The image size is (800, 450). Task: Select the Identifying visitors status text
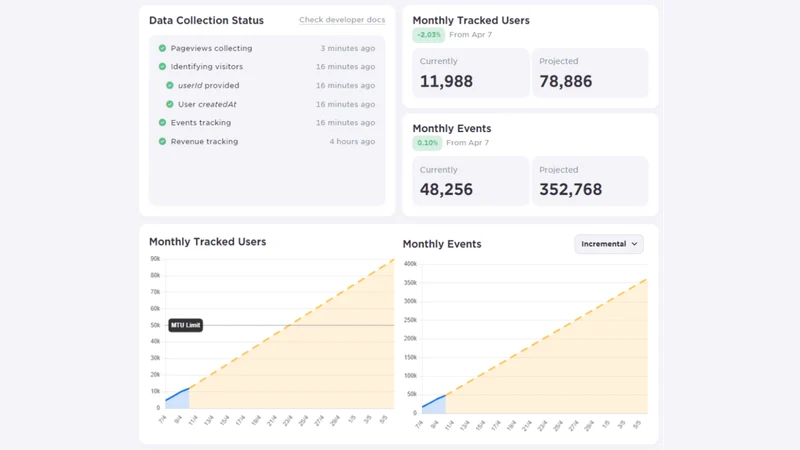tap(207, 66)
